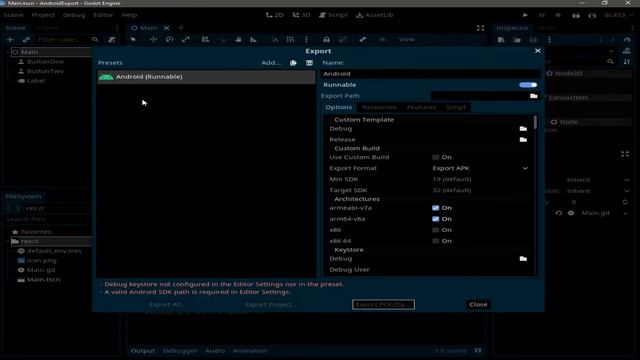Click the lock selected node icon
The height and width of the screenshot is (360, 640).
[326, 40]
